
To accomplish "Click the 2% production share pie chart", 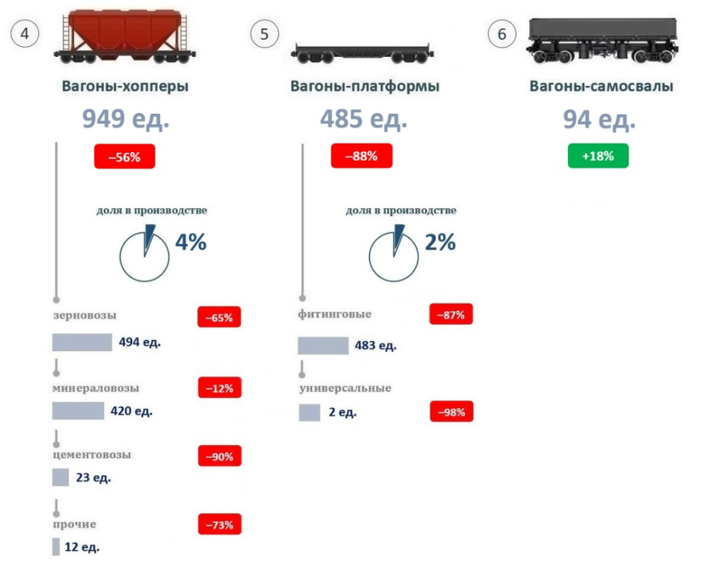I will click(x=394, y=254).
